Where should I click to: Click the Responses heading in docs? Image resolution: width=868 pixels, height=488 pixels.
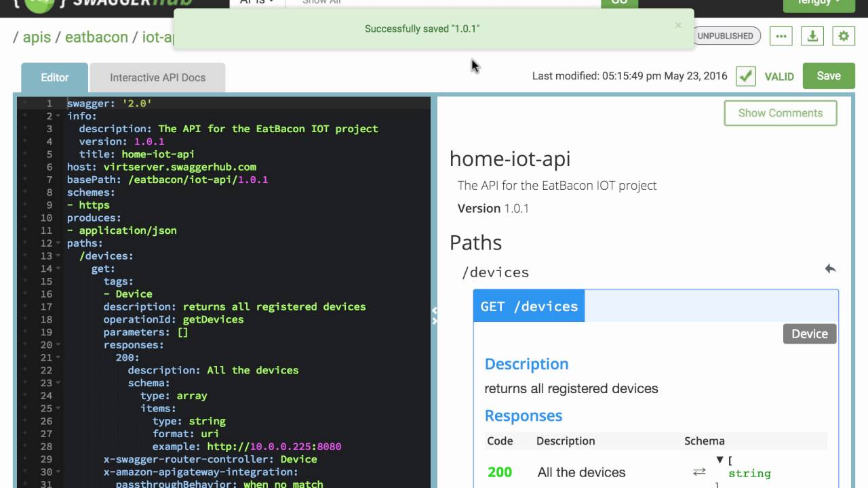524,415
